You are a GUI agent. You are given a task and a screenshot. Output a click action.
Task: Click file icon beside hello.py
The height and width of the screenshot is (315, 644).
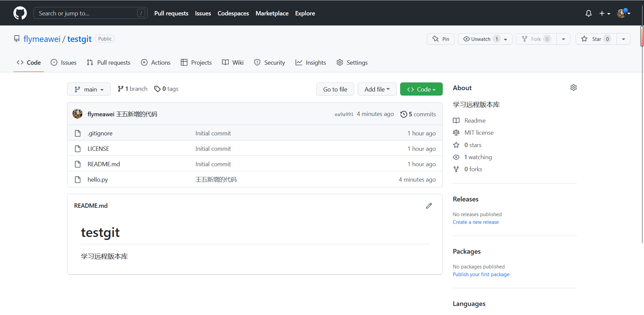[78, 180]
